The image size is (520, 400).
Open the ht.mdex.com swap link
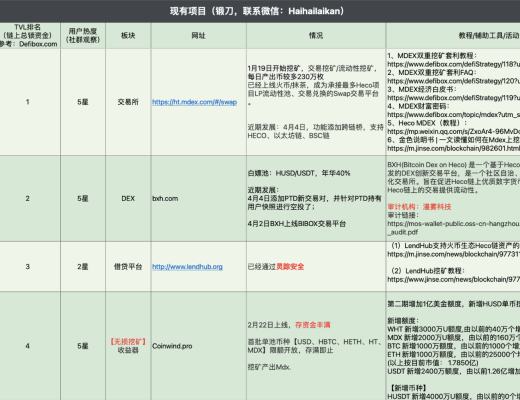195,102
